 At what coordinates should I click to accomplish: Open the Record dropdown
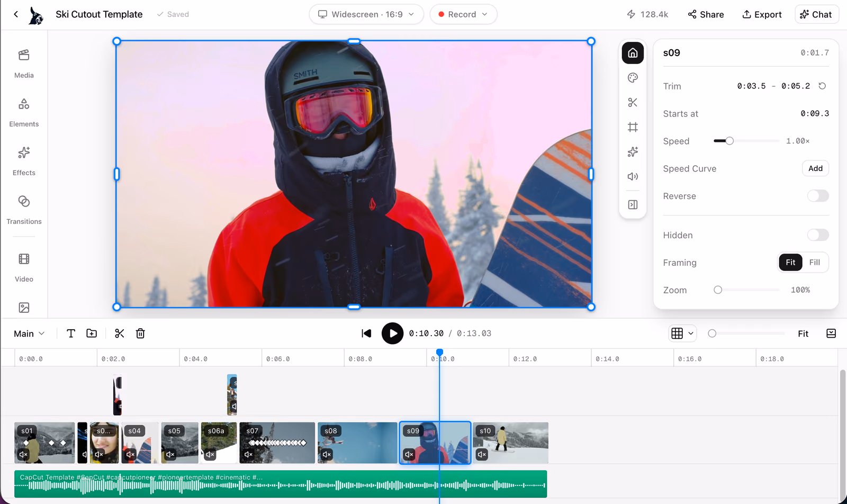click(463, 14)
